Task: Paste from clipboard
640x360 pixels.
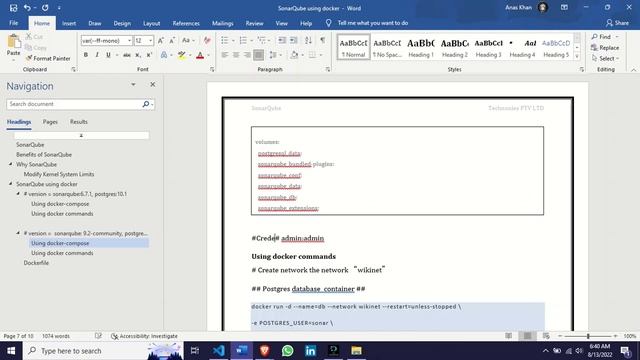Action: click(13, 46)
